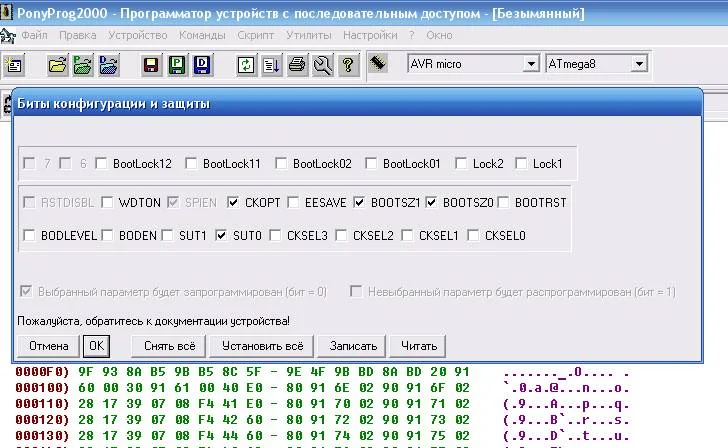Click the Reload files icon
This screenshot has width=728, height=448.
pyautogui.click(x=246, y=65)
